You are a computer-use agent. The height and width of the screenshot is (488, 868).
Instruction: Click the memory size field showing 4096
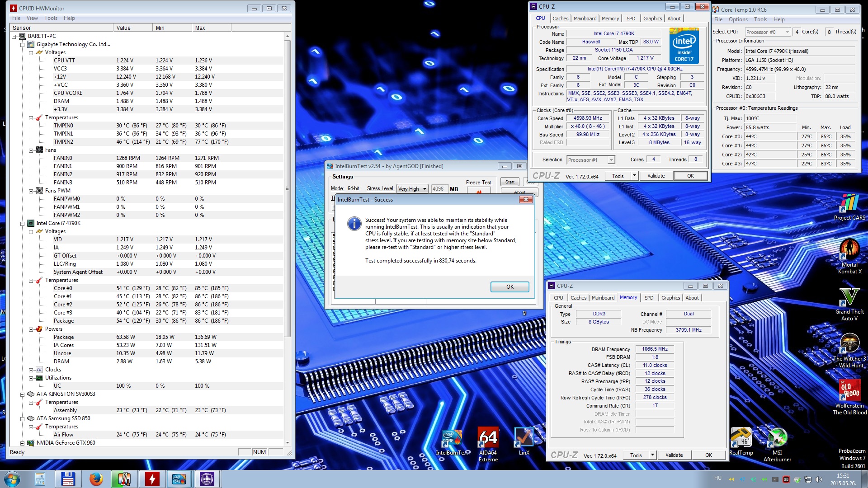pyautogui.click(x=439, y=189)
